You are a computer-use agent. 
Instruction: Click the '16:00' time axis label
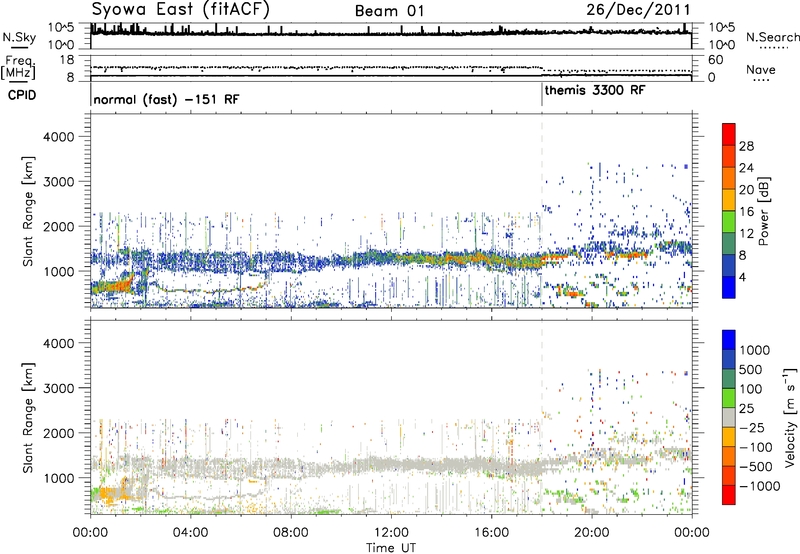pyautogui.click(x=491, y=533)
